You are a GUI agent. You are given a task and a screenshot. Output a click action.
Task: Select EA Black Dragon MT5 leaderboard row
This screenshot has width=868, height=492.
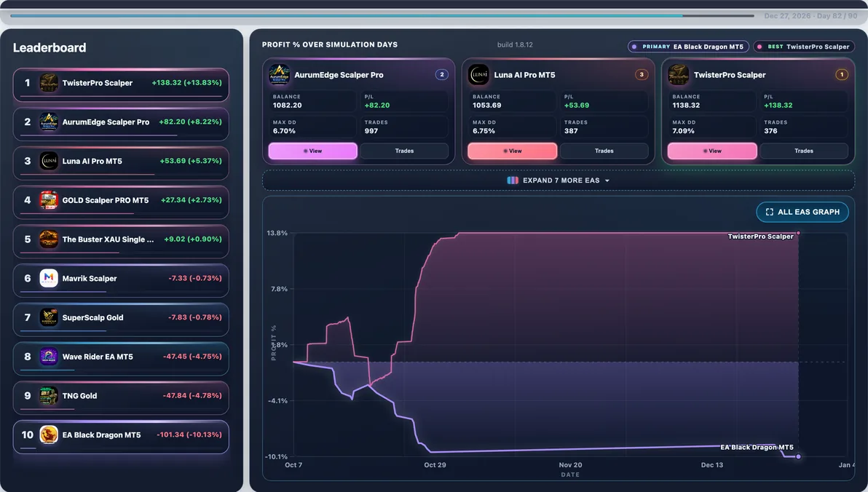121,437
